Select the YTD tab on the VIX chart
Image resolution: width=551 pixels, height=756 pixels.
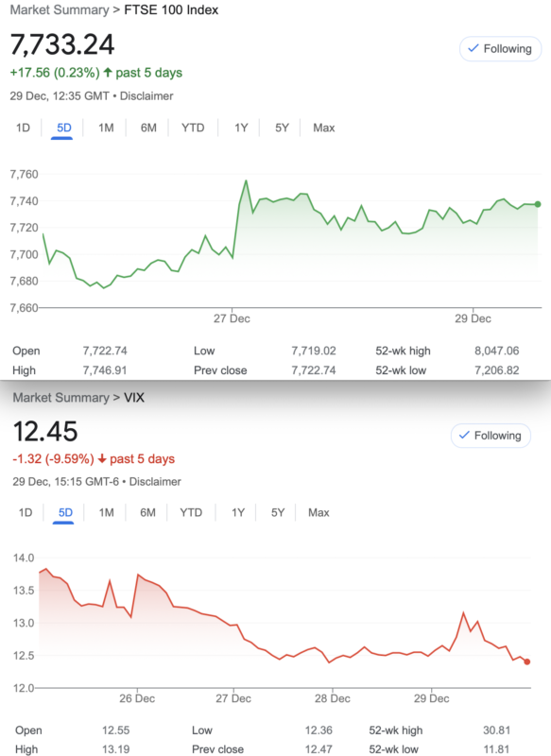(191, 512)
